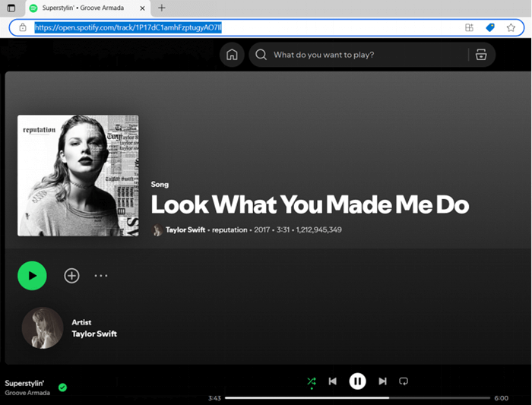Click the song title heading text
Image resolution: width=532 pixels, height=405 pixels.
point(310,204)
